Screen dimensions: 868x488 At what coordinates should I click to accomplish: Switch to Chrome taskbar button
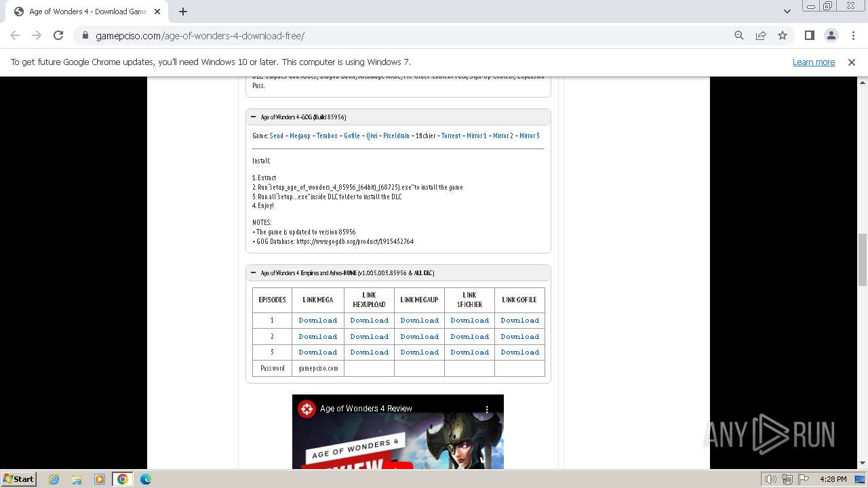pyautogui.click(x=123, y=479)
